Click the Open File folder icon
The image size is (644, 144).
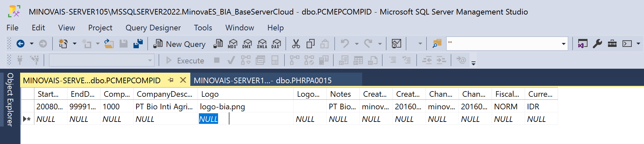coord(109,44)
